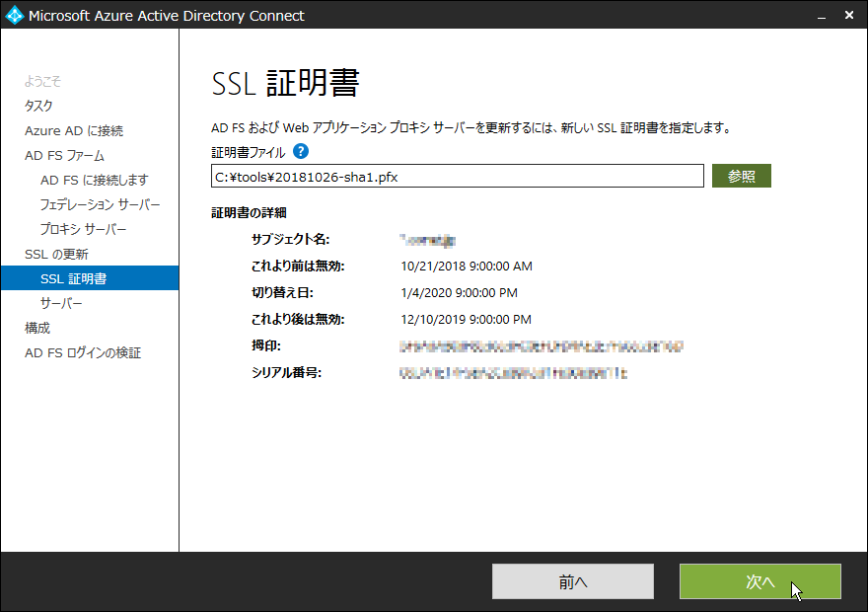The image size is (868, 612).
Task: Minimize the Azure AD Connect window
Action: click(822, 16)
